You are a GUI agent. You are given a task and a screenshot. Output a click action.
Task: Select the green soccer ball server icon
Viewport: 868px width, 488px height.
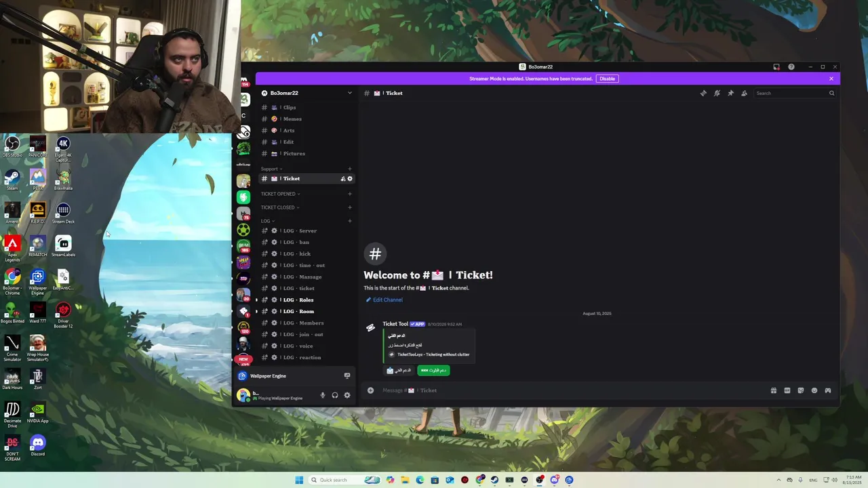(243, 230)
